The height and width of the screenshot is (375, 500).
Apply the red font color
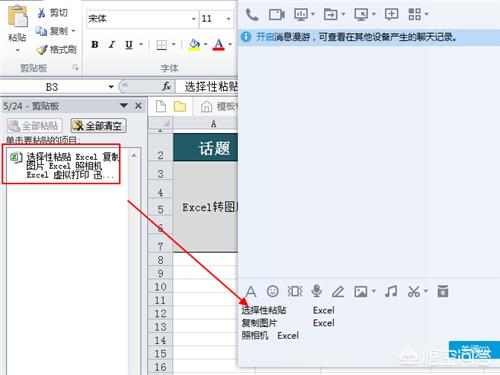click(219, 45)
